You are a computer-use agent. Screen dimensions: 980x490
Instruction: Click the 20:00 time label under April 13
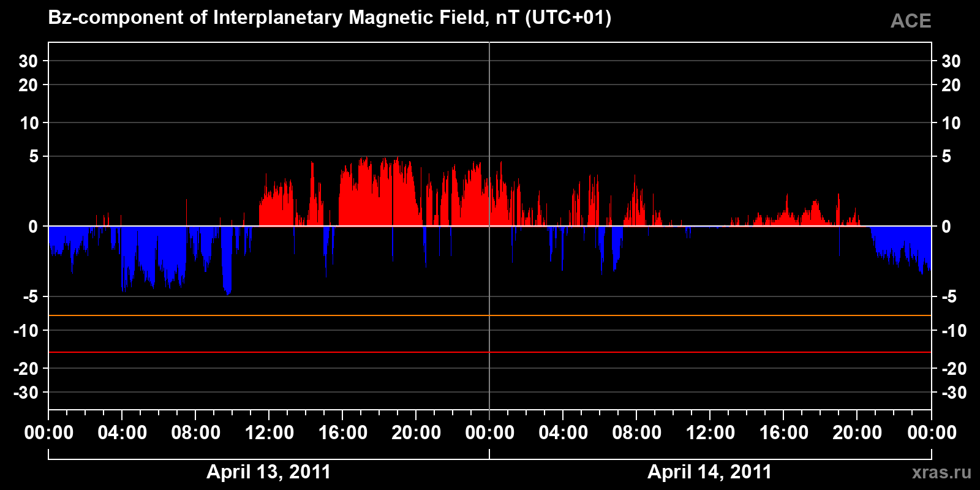tap(416, 432)
